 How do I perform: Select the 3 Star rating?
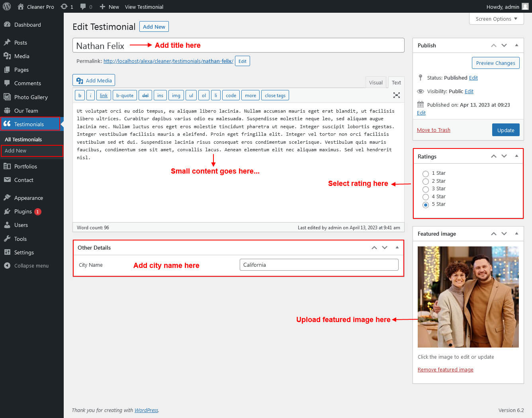pyautogui.click(x=426, y=189)
